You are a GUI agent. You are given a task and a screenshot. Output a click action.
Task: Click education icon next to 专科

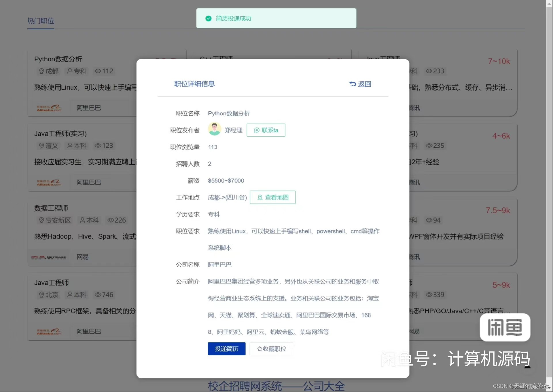70,71
